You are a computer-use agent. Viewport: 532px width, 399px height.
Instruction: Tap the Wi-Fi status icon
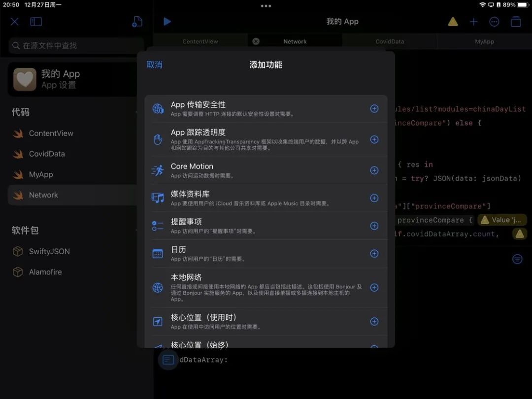[x=482, y=5]
